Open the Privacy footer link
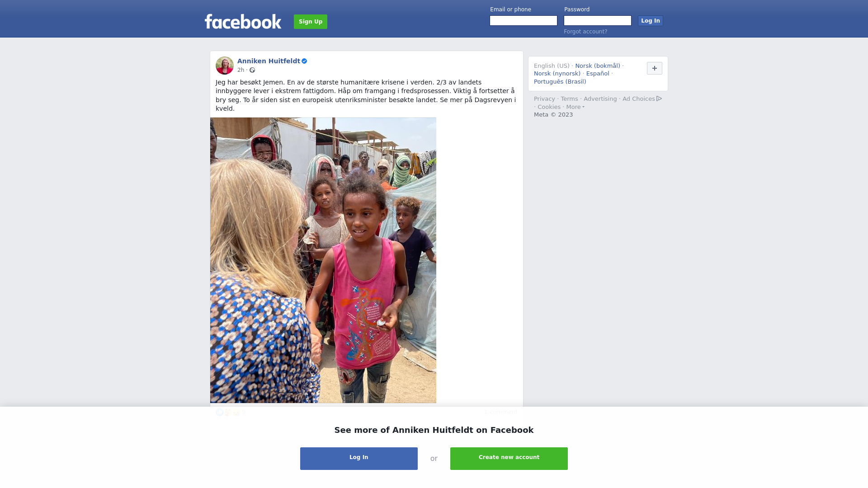 click(x=544, y=99)
